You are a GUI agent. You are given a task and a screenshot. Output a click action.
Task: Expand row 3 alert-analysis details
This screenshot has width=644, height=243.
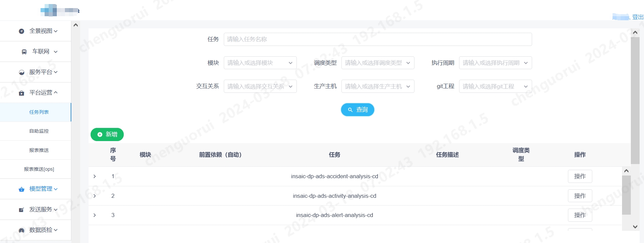point(95,215)
